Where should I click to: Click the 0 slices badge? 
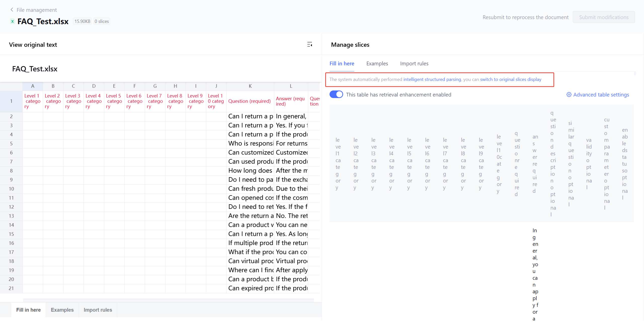[102, 21]
